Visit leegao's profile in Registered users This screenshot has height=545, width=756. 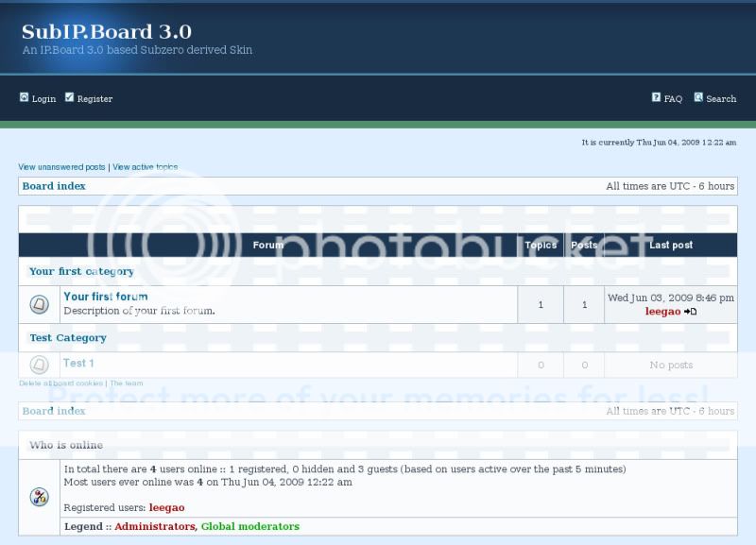tap(166, 507)
